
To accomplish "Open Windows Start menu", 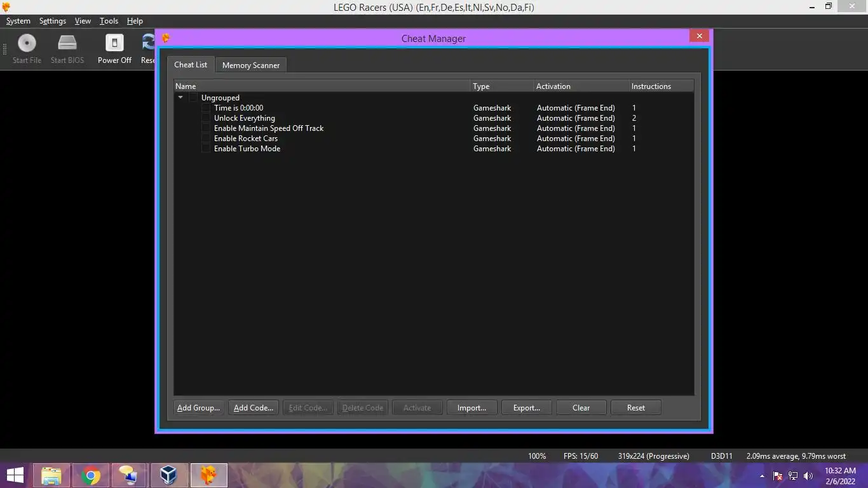I will coord(15,475).
